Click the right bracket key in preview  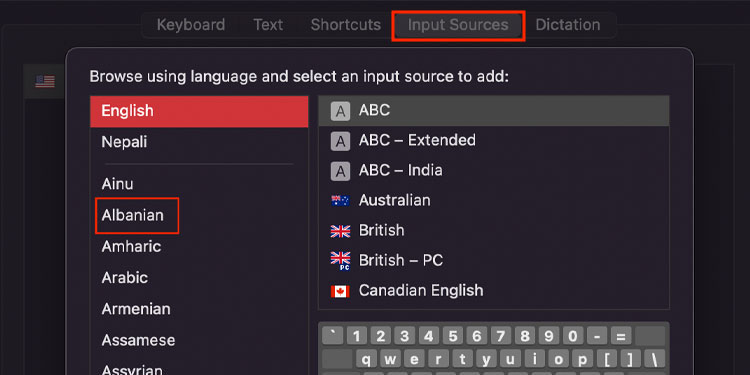tap(631, 359)
